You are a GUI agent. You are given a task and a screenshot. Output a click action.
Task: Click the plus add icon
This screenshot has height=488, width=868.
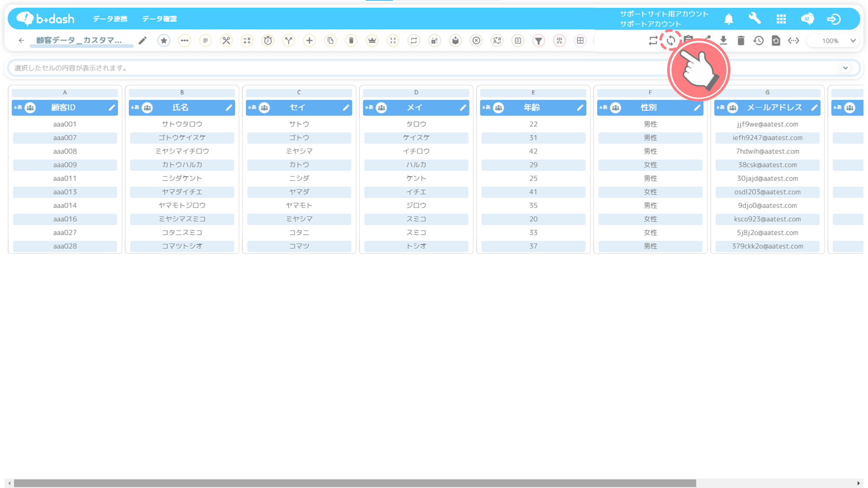(309, 41)
